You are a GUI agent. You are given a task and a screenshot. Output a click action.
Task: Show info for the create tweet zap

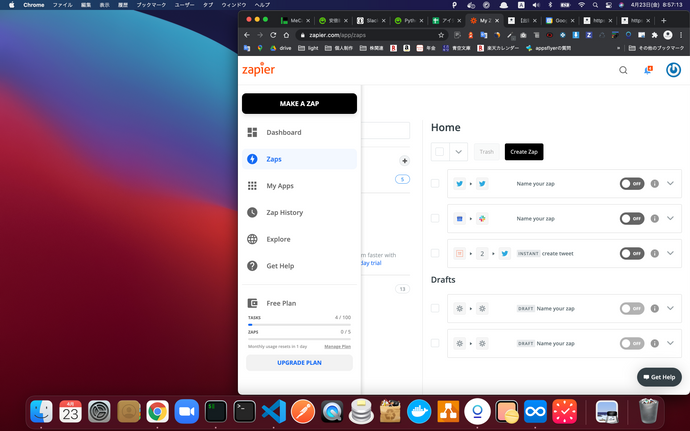pos(655,254)
